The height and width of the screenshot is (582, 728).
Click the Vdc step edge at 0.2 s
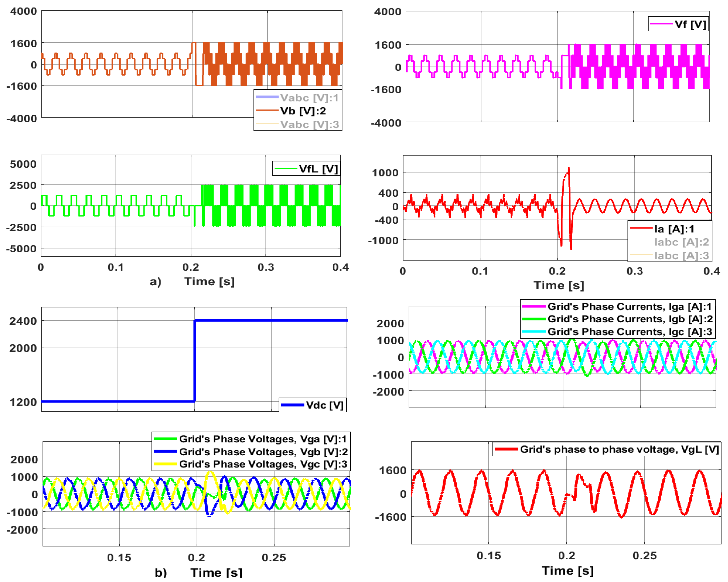(x=194, y=361)
